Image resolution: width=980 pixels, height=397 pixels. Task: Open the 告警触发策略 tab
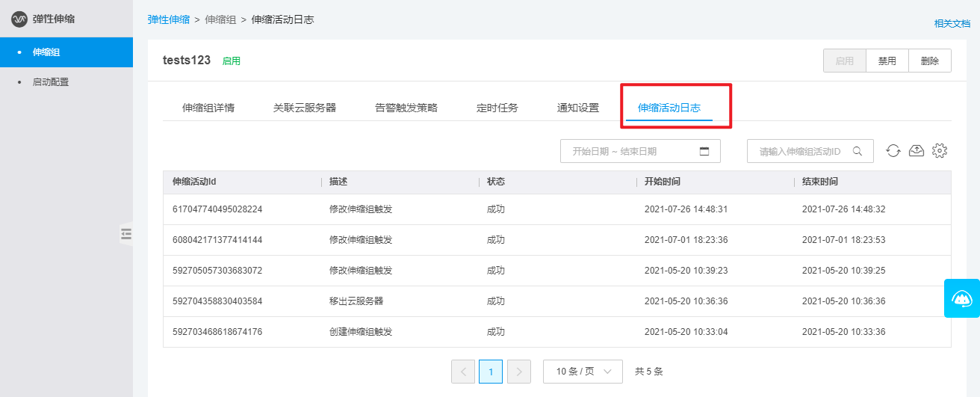tap(406, 108)
